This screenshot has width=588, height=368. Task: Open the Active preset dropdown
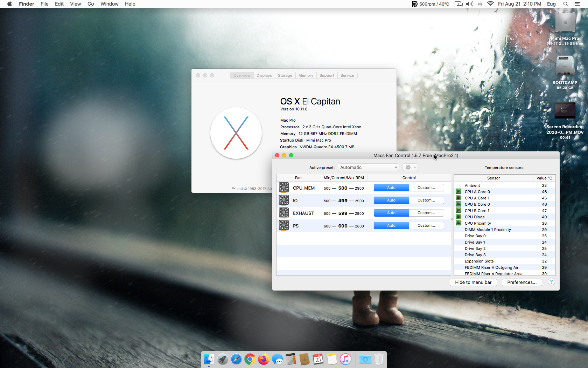coord(369,167)
